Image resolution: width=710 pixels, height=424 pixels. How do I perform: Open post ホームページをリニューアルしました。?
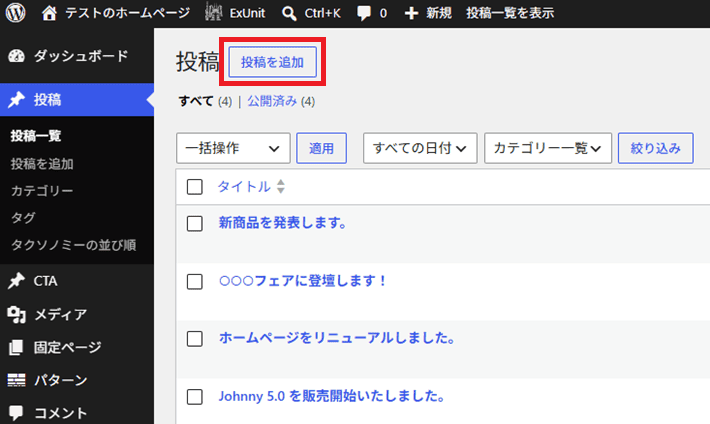[337, 338]
